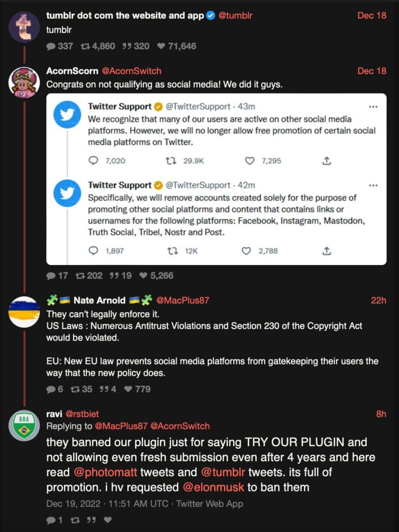Click the reply icon on tumblr's tweet
Image resolution: width=399 pixels, height=532 pixels.
click(51, 46)
